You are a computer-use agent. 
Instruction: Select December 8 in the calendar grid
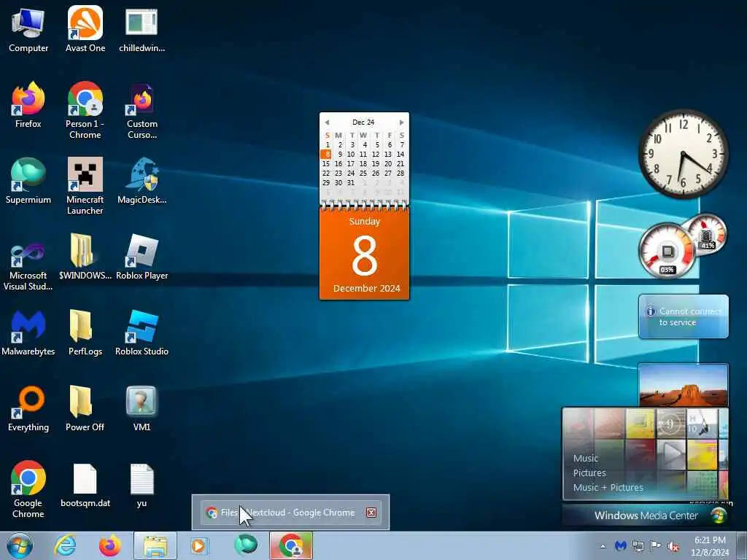[326, 155]
